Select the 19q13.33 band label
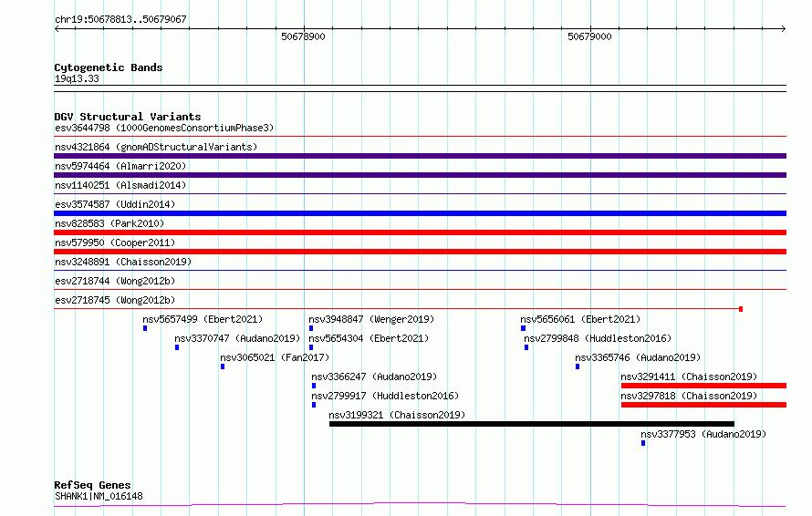Screen dimensions: 812x516 point(77,78)
